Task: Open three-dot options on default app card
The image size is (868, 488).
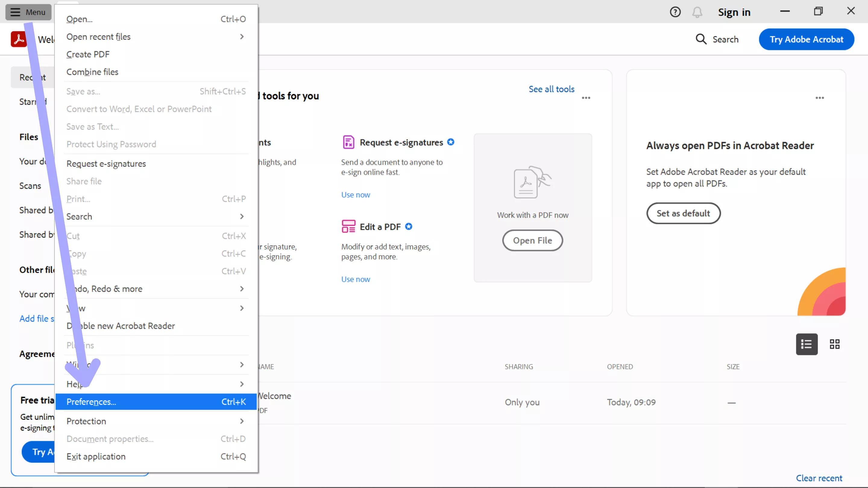Action: pyautogui.click(x=819, y=98)
